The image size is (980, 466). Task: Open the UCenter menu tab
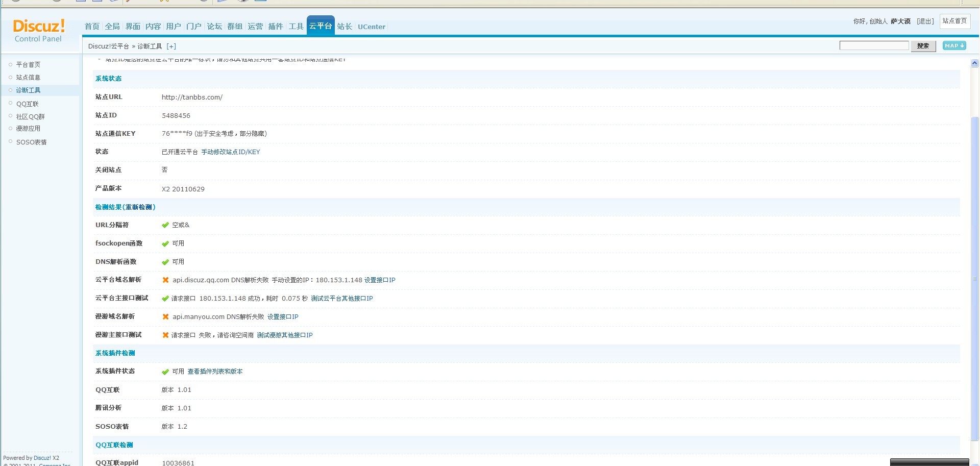(x=372, y=27)
